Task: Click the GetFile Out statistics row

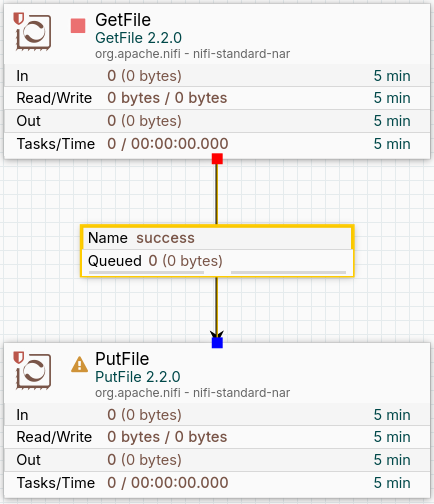Action: [x=217, y=121]
